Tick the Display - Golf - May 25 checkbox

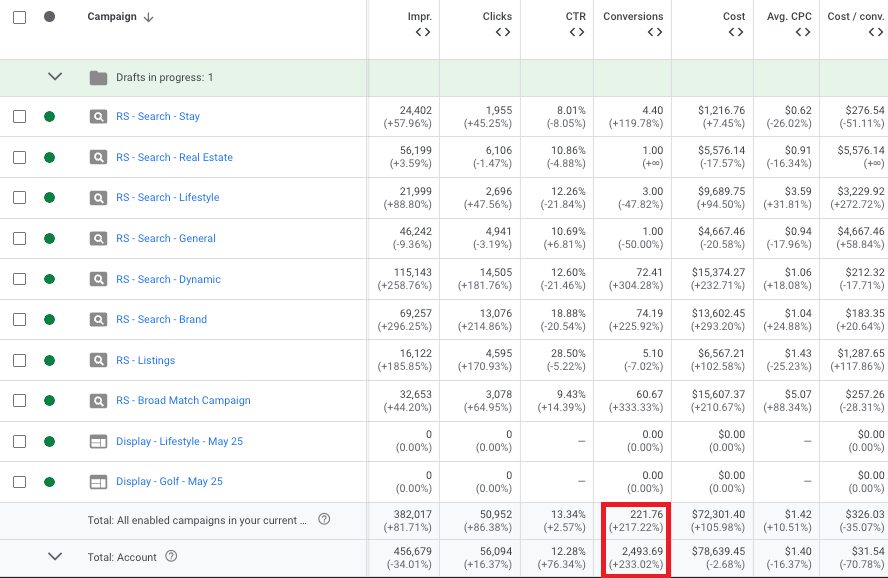[19, 482]
